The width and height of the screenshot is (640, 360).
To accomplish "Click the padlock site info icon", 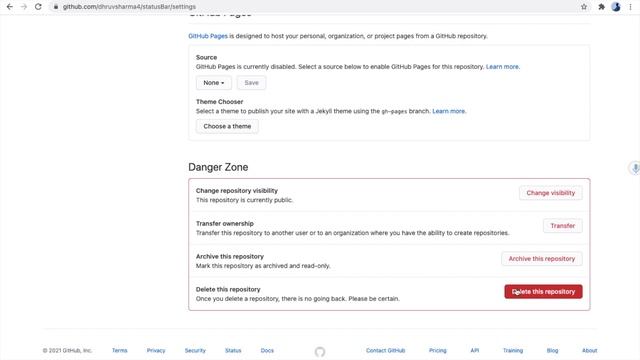I will tap(56, 7).
